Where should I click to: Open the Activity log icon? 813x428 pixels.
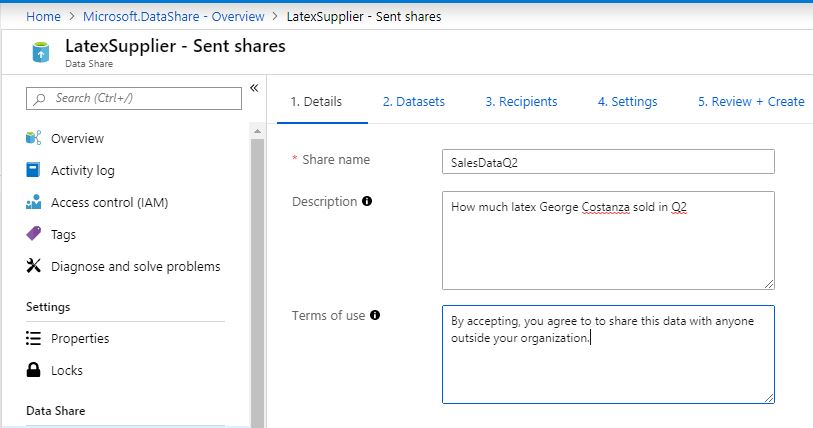pos(33,170)
